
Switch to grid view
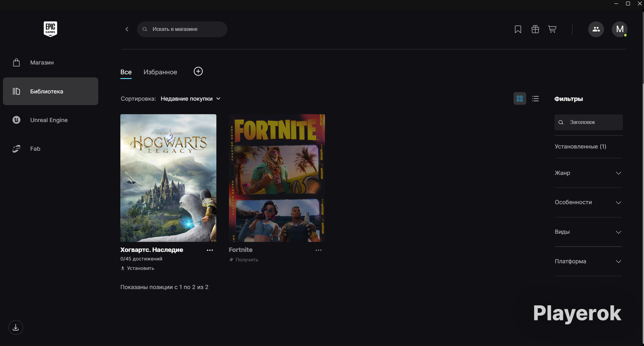(x=520, y=99)
